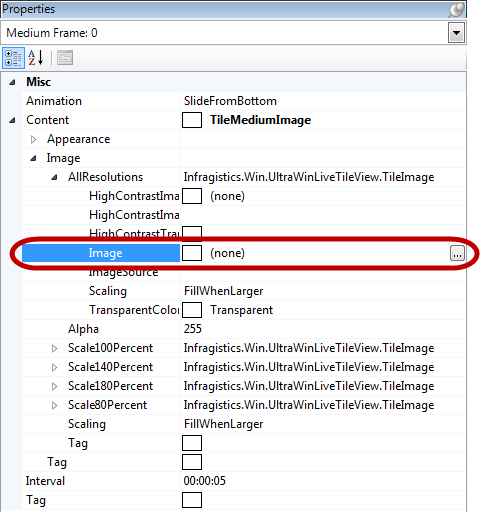The height and width of the screenshot is (512, 490).
Task: Click the TransparentColor swatch
Action: click(x=192, y=310)
